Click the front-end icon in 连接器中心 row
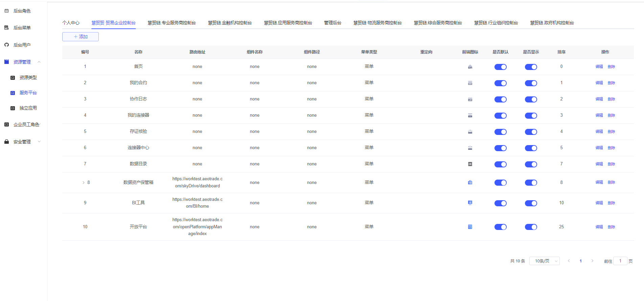The height and width of the screenshot is (301, 644). point(470,148)
